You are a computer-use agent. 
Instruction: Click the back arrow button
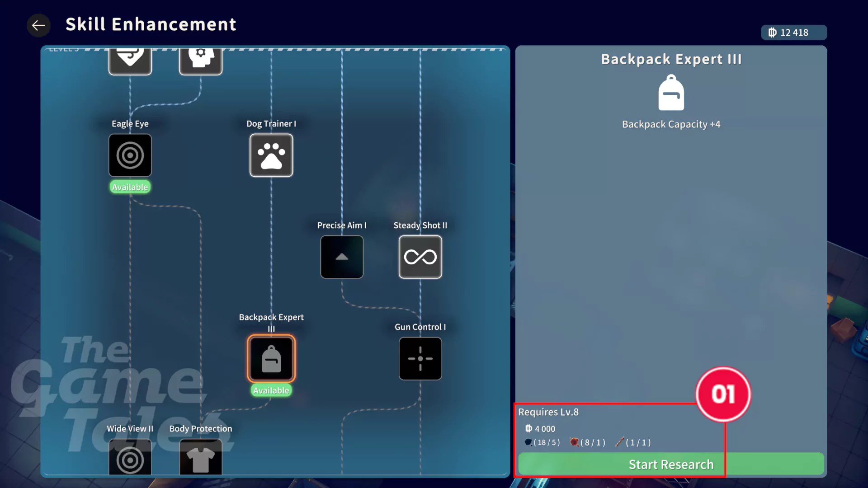[38, 25]
